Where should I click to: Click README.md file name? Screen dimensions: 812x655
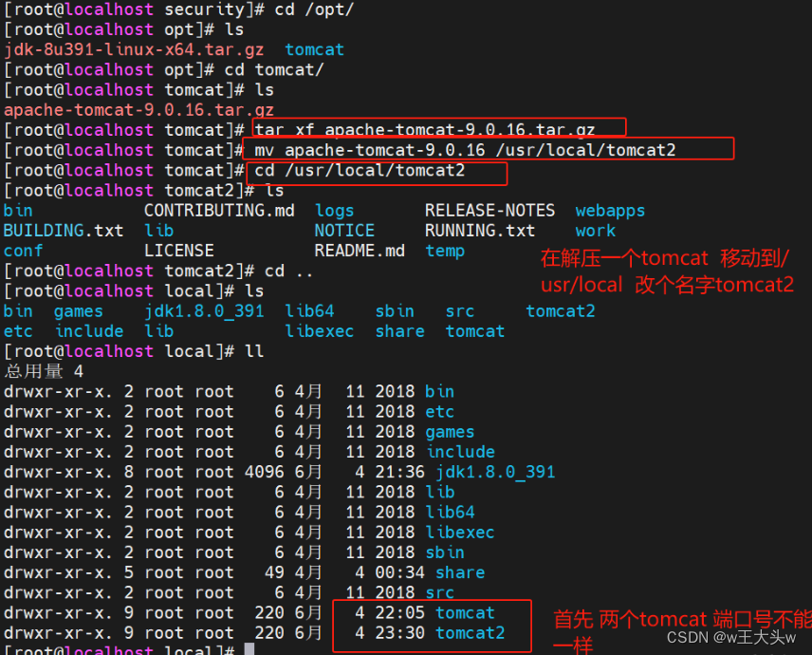[360, 251]
